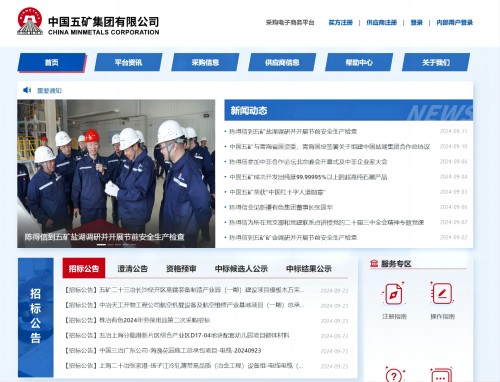The width and height of the screenshot is (500, 382).
Task: Click the 采购电子商务平台 header text
Action: coord(290,22)
